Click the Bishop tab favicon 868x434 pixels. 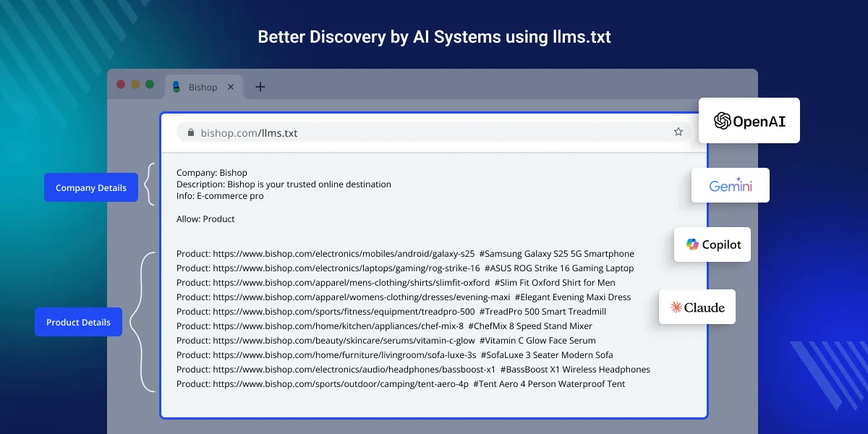click(x=176, y=87)
